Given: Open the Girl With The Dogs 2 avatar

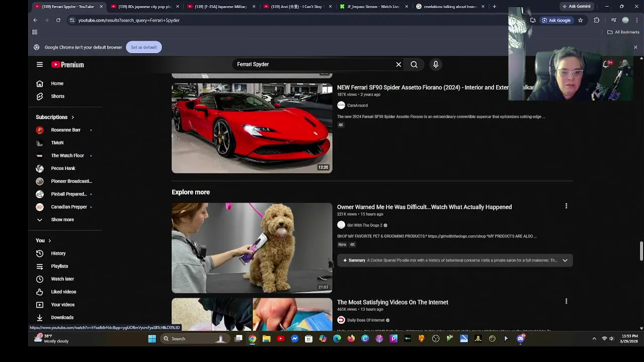Looking at the screenshot, I should tap(341, 225).
